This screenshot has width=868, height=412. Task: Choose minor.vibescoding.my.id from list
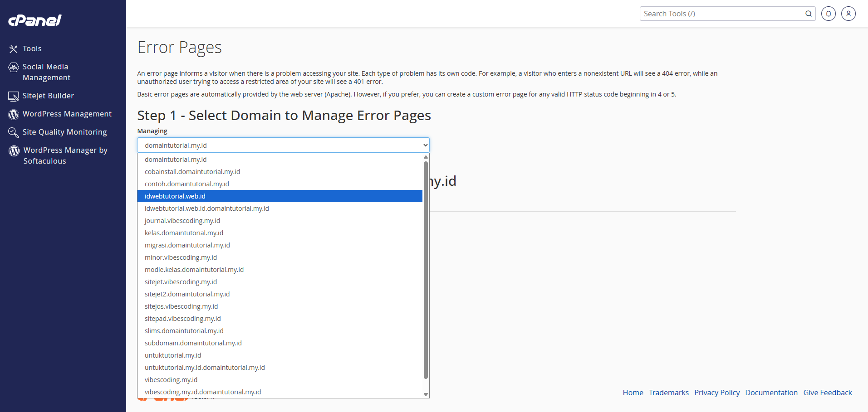[x=280, y=257]
